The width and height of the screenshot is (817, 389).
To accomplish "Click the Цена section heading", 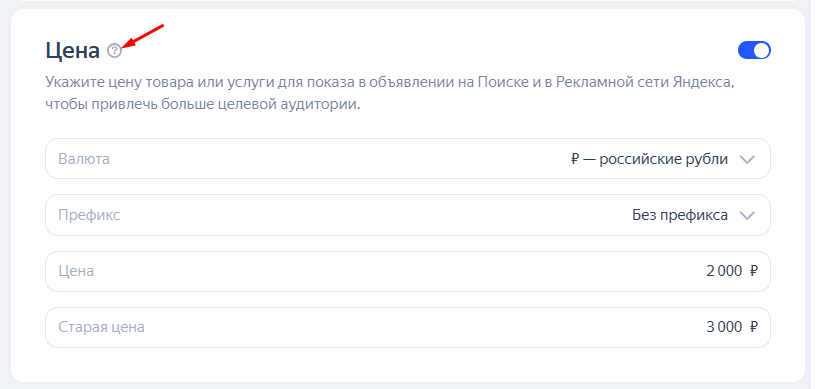I will click(x=72, y=51).
